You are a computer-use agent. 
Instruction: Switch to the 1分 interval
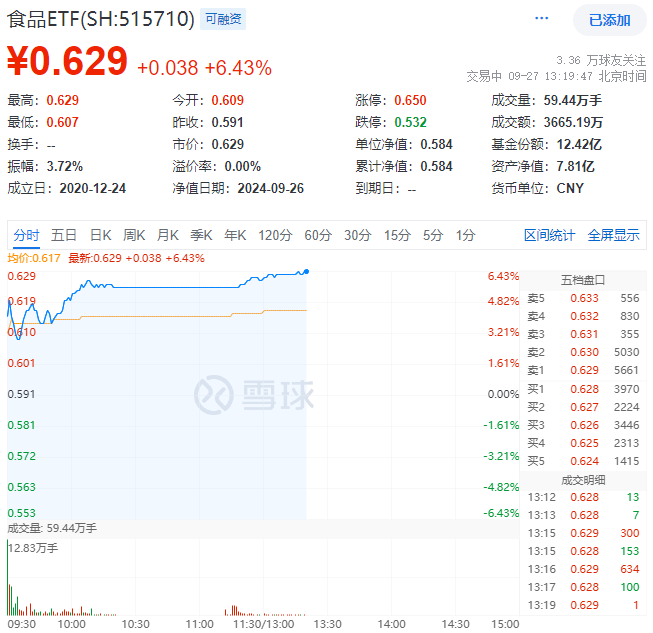pyautogui.click(x=466, y=235)
